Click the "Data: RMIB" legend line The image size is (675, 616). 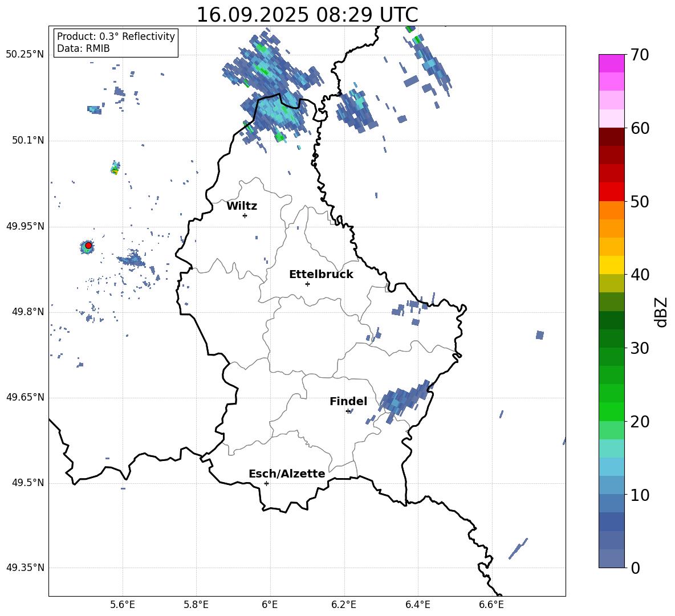pyautogui.click(x=83, y=48)
